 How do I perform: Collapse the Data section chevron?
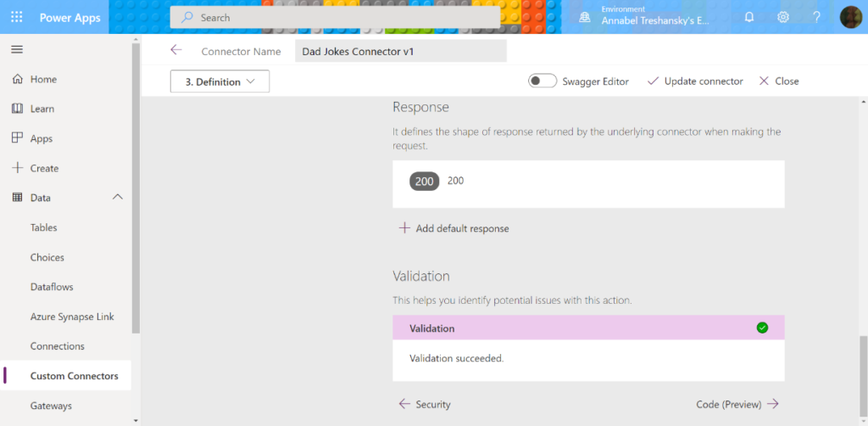coord(118,198)
